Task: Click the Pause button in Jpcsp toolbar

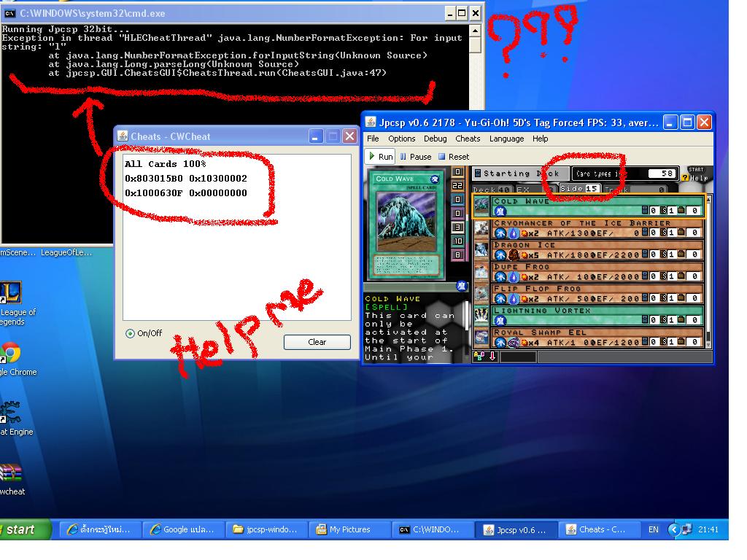Action: point(415,157)
